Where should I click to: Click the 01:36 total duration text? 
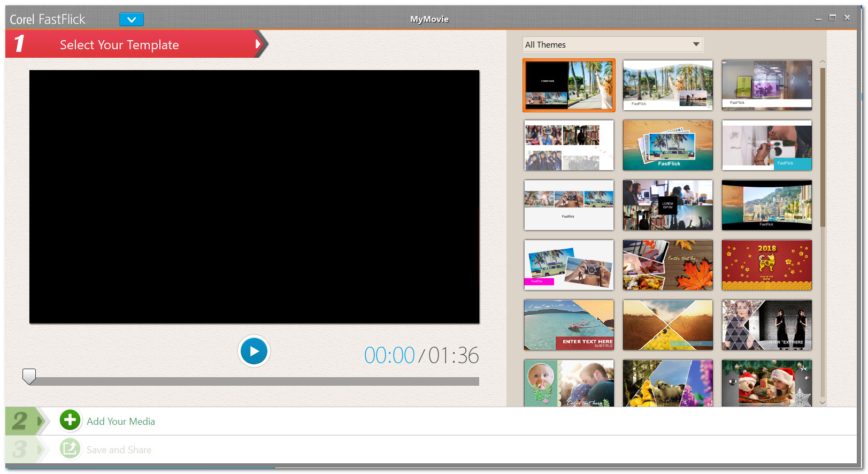454,356
